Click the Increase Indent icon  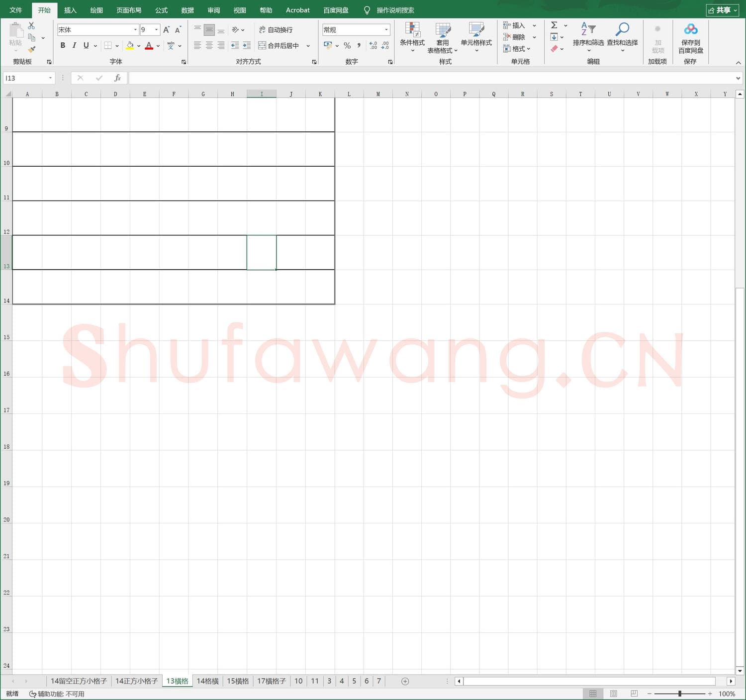point(247,45)
